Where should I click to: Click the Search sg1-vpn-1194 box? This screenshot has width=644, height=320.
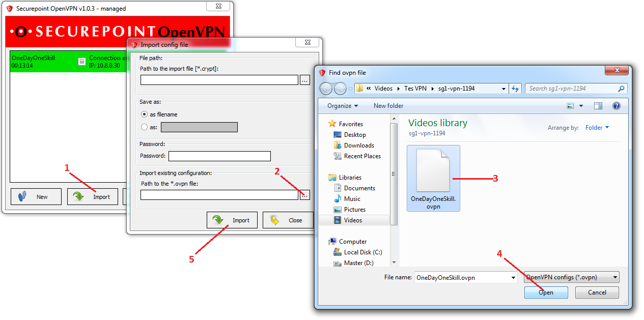pyautogui.click(x=576, y=89)
